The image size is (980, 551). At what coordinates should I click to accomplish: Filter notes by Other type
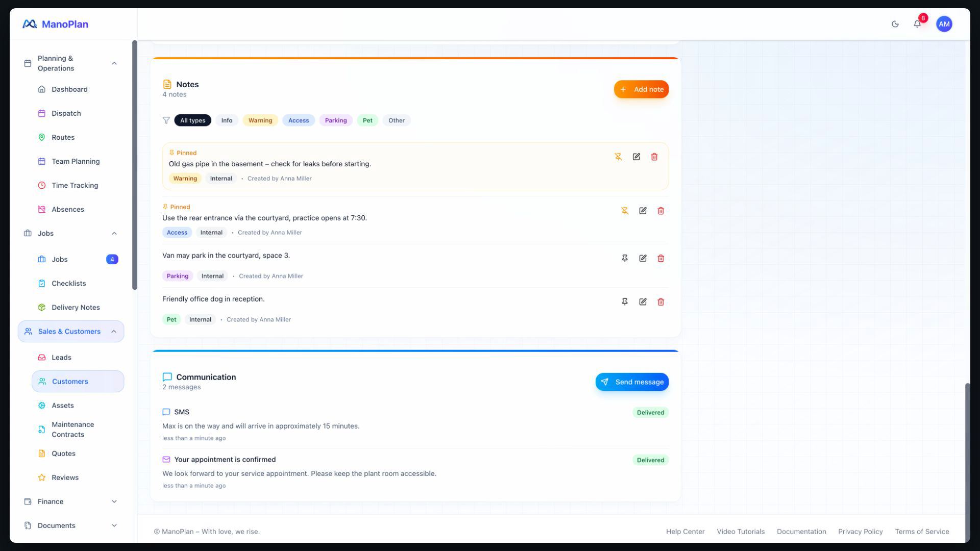397,120
